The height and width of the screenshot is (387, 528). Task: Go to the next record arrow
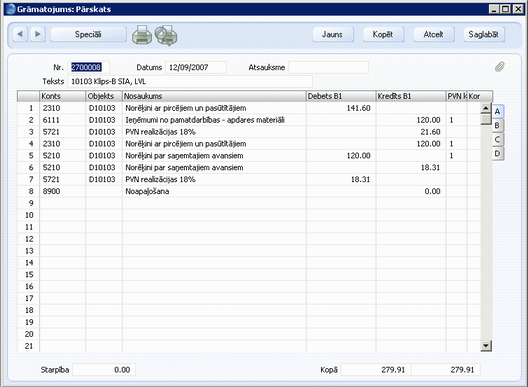coord(38,34)
